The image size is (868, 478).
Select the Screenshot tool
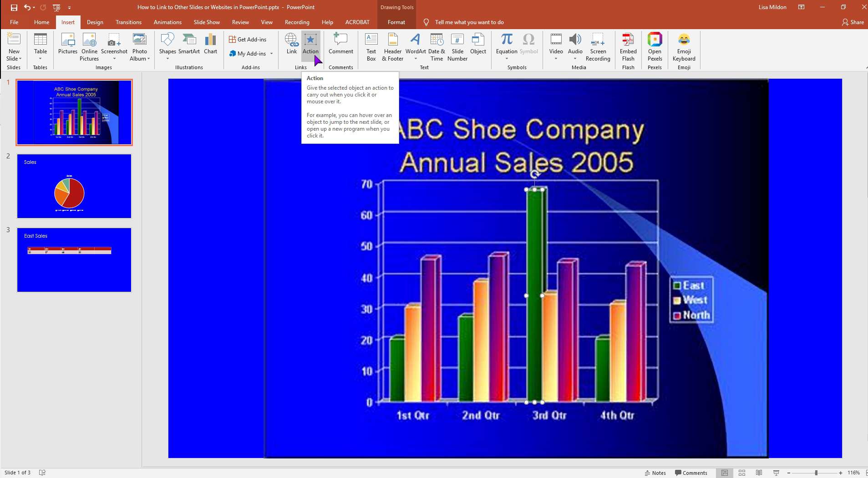(x=114, y=47)
